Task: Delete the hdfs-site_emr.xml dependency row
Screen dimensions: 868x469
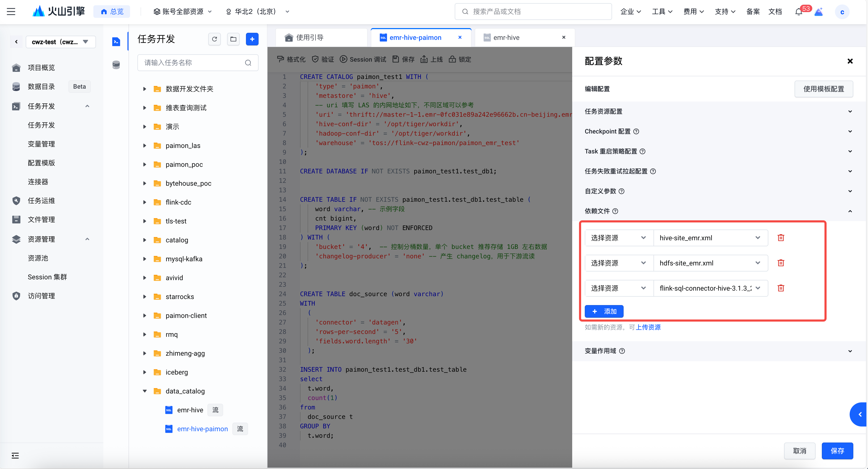Action: (781, 263)
